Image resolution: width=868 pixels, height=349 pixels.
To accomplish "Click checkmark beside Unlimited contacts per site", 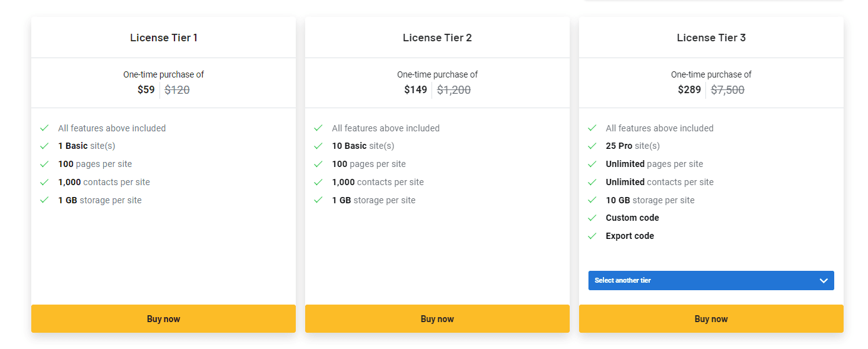I will (592, 182).
